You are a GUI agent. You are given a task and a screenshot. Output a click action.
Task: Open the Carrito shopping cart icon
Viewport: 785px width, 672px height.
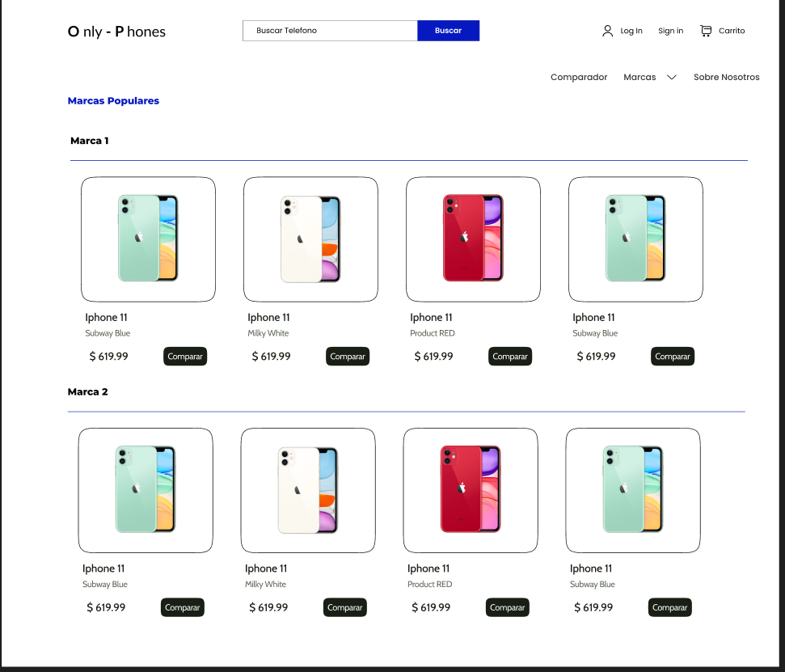click(707, 30)
